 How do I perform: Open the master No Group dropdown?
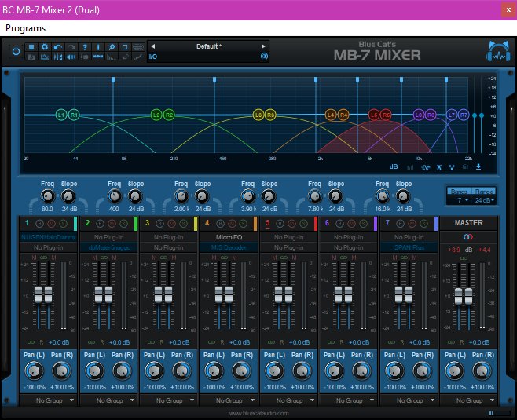(469, 400)
